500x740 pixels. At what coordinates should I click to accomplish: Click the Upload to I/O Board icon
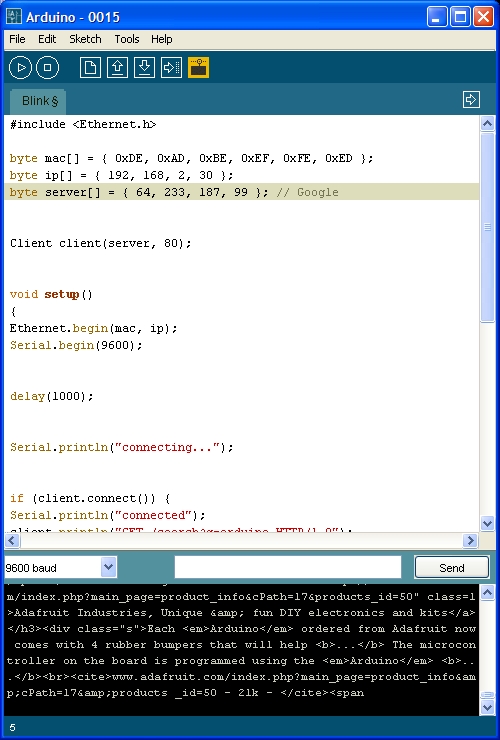click(171, 67)
